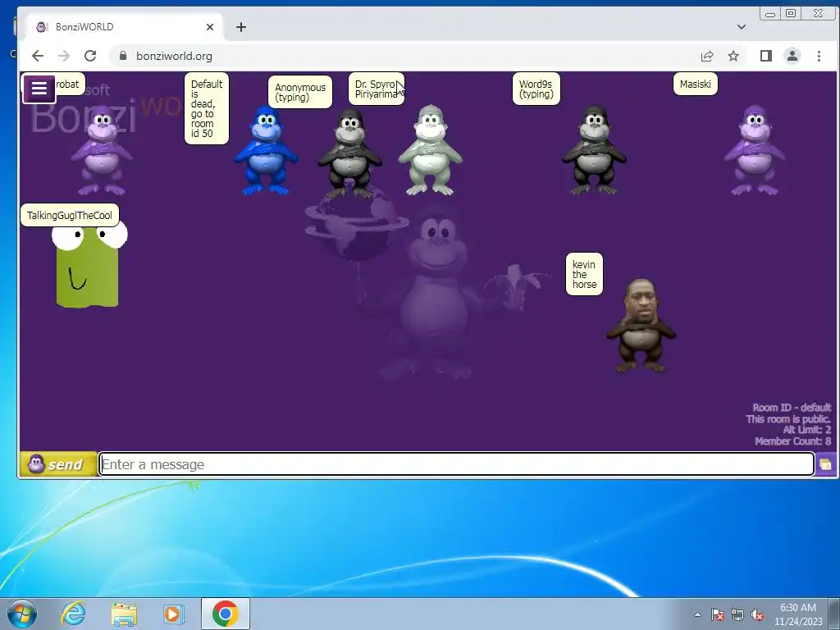The width and height of the screenshot is (840, 630).
Task: Share this page icon in address bar
Action: [x=707, y=56]
